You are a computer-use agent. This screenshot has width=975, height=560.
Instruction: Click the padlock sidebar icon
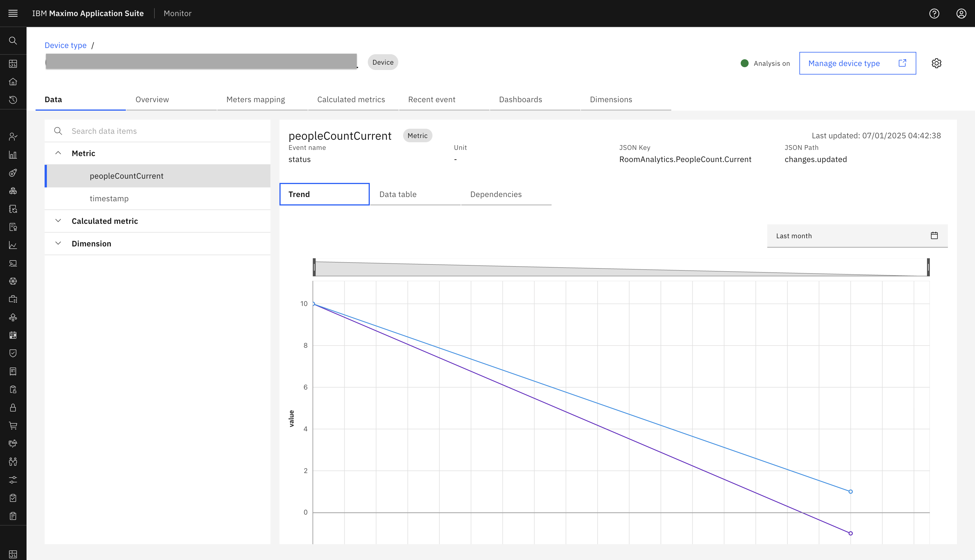coord(13,407)
